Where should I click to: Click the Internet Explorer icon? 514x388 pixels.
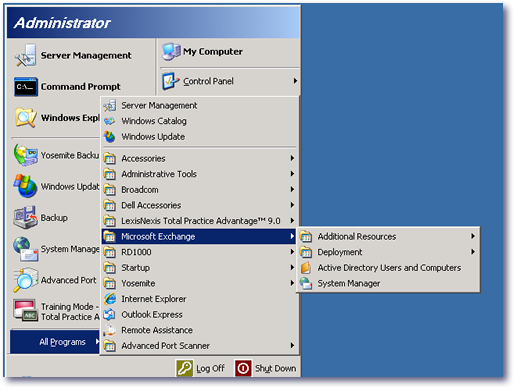(110, 299)
